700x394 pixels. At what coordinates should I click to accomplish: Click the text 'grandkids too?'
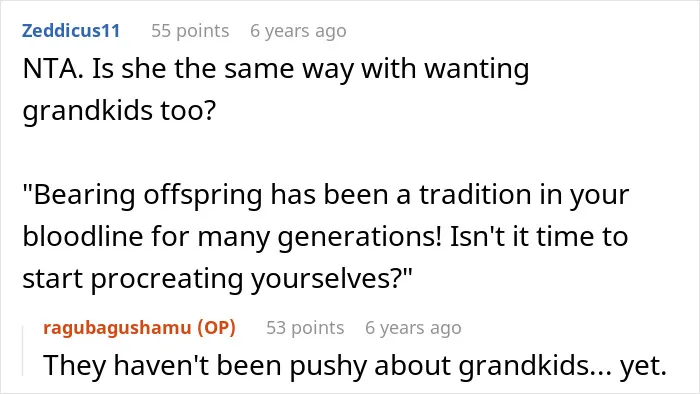pyautogui.click(x=119, y=111)
